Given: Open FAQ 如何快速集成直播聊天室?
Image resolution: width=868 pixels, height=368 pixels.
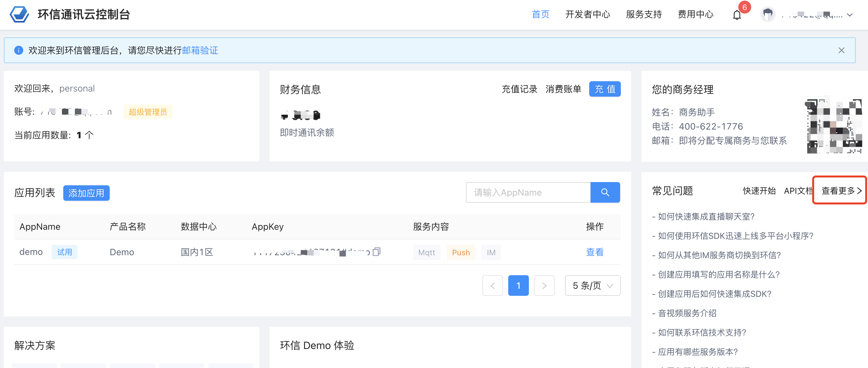Looking at the screenshot, I should coord(706,217).
